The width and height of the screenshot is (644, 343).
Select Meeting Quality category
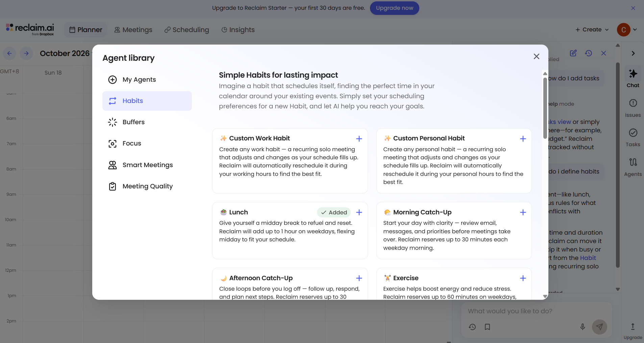click(147, 186)
